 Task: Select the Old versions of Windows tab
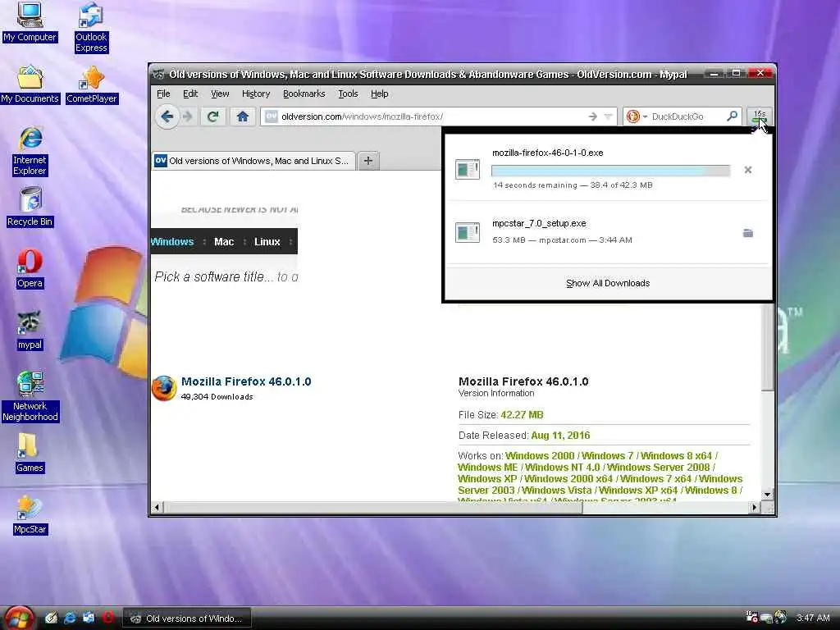[x=253, y=161]
